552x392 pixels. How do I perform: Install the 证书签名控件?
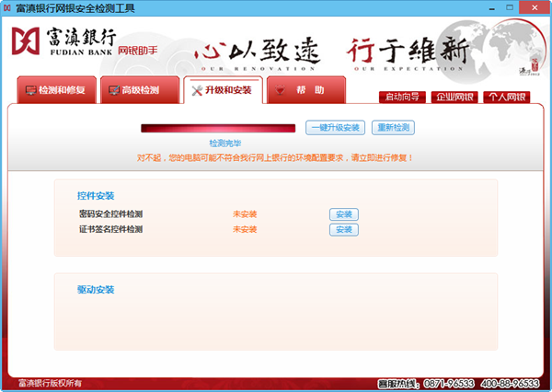pyautogui.click(x=343, y=229)
